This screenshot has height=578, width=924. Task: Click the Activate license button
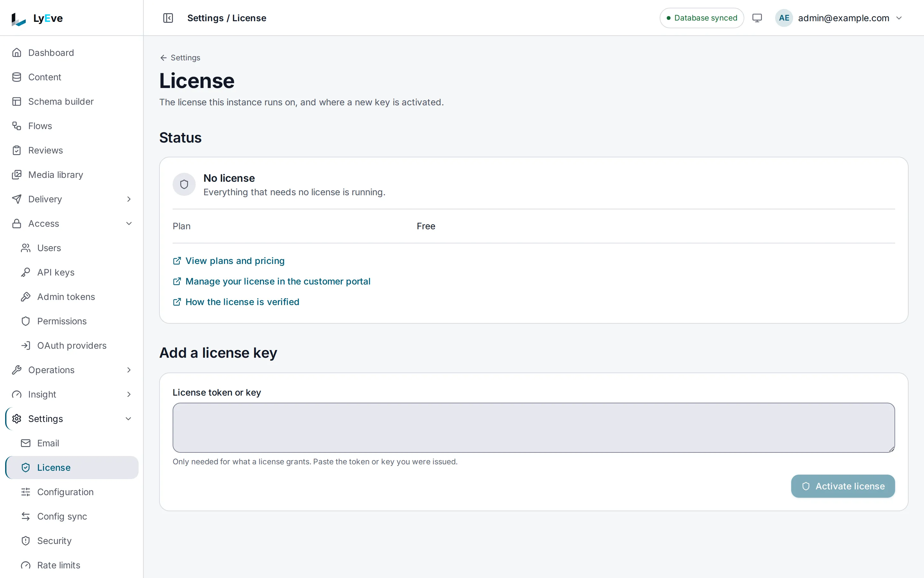point(843,486)
